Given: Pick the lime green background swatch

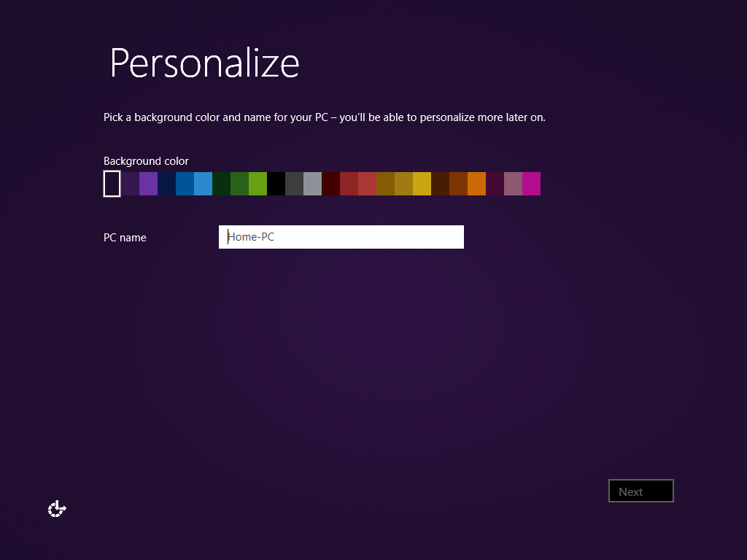Looking at the screenshot, I should click(x=258, y=184).
